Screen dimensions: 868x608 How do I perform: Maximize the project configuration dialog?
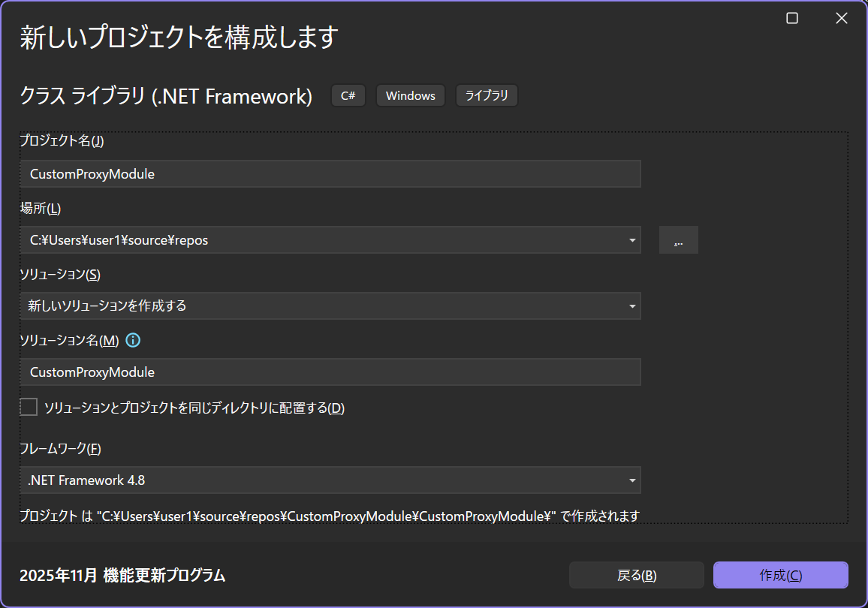pyautogui.click(x=792, y=19)
